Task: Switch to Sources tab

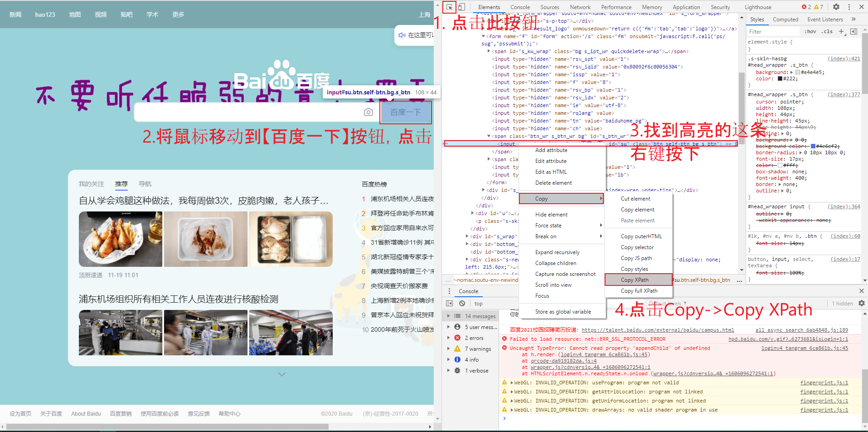Action: [x=549, y=7]
